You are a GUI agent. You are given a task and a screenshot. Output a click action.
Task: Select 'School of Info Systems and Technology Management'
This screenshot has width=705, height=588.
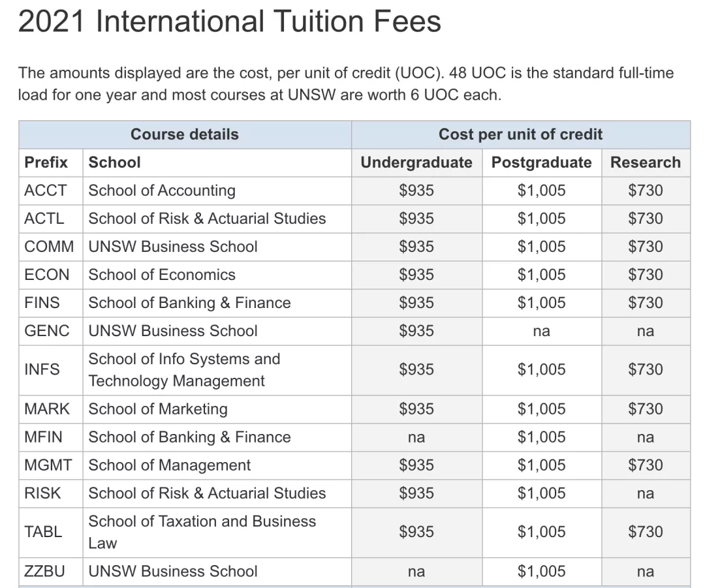point(184,370)
